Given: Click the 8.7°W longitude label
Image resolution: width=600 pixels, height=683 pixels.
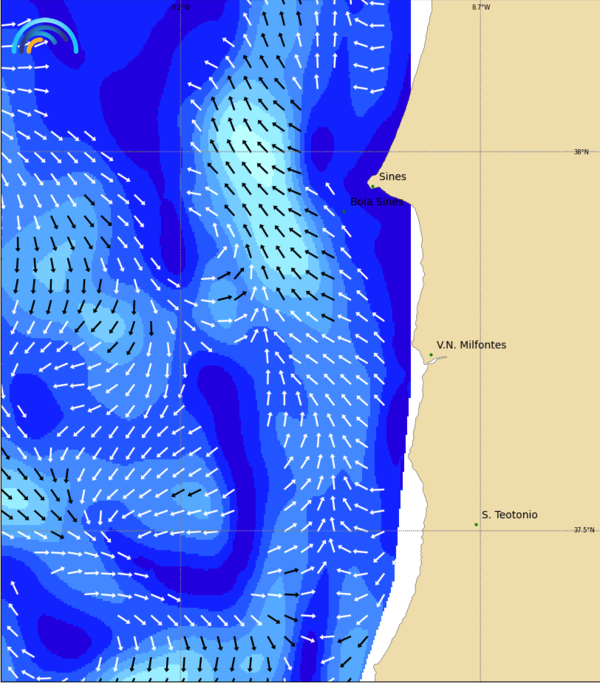Looking at the screenshot, I should coord(481,7).
